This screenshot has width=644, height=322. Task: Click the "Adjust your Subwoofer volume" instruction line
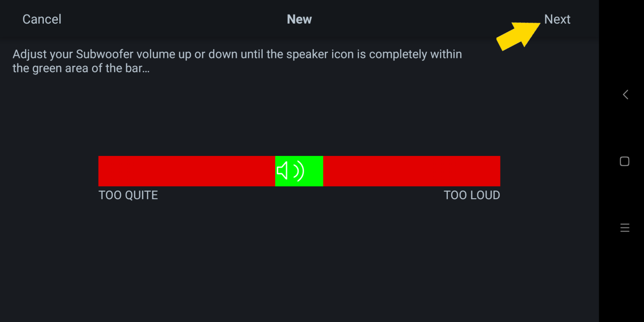tap(237, 54)
